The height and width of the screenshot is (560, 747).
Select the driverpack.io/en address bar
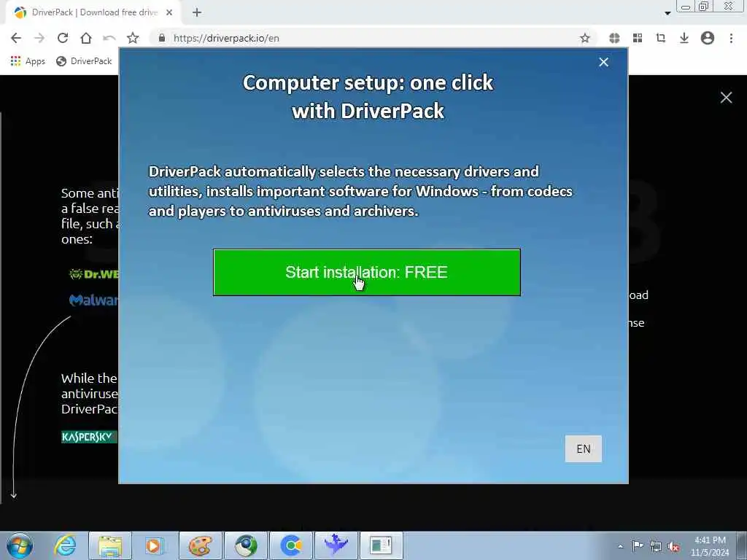pyautogui.click(x=371, y=38)
